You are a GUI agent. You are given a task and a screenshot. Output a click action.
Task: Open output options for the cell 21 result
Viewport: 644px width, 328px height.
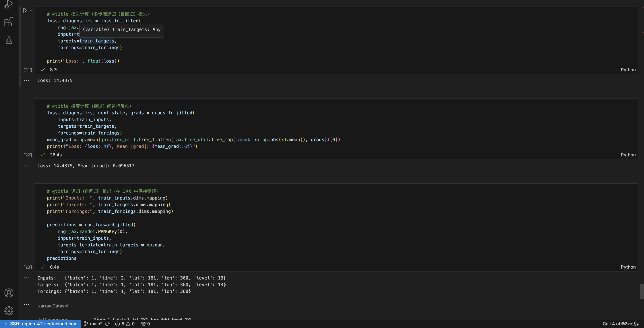(26, 80)
